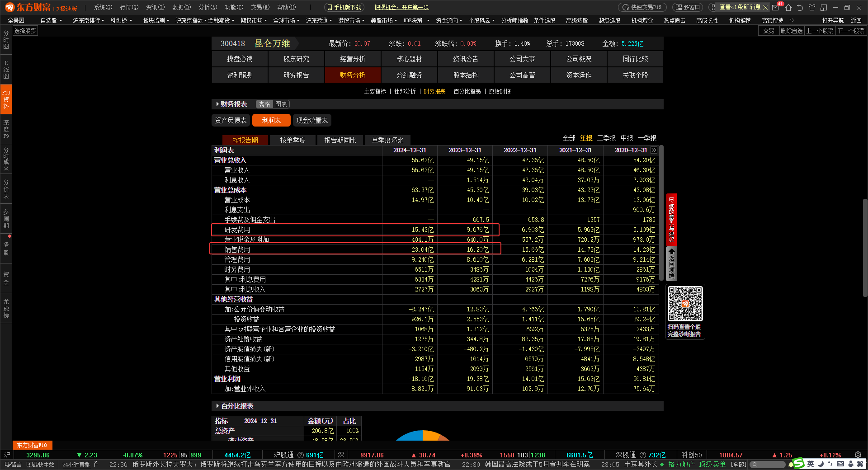
Task: Expand more toolbar items via >> chevron
Action: coord(792,20)
